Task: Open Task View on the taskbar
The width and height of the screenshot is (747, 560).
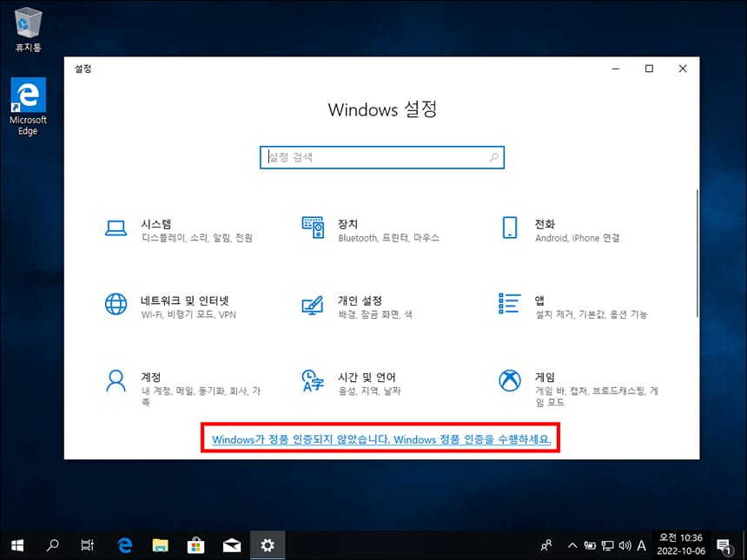Action: pos(87,545)
